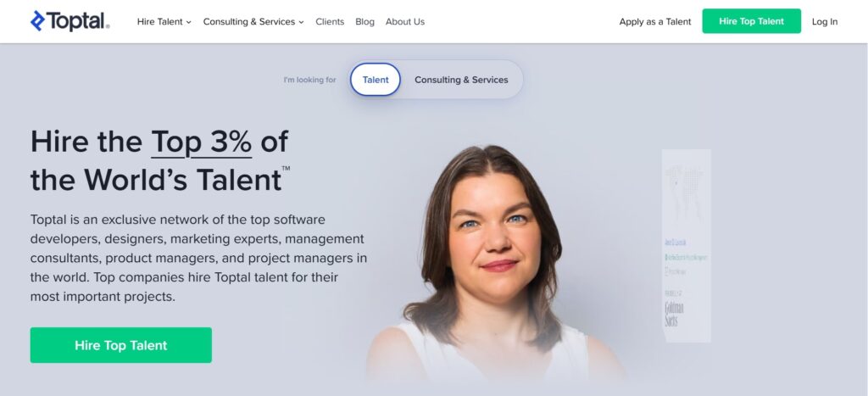This screenshot has width=868, height=396.
Task: Click the underlined Top 3% text
Action: coord(202,142)
